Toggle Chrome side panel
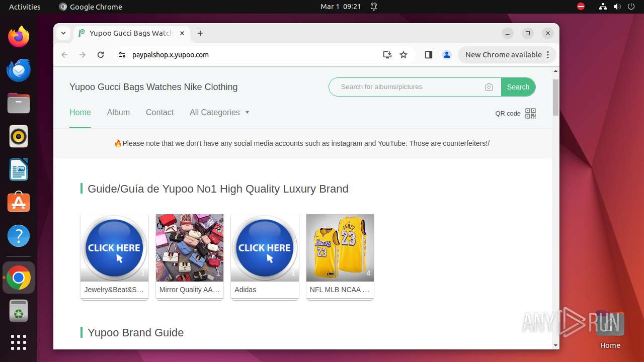644x362 pixels. coord(429,55)
